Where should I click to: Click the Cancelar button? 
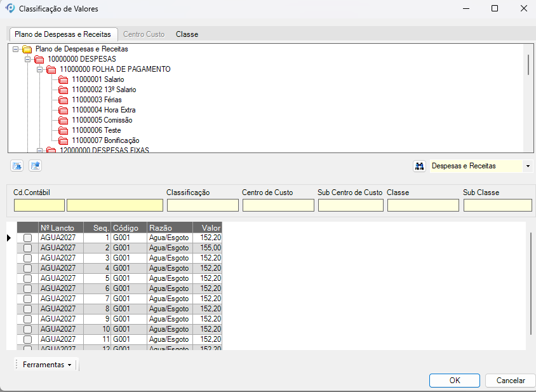[510, 381]
